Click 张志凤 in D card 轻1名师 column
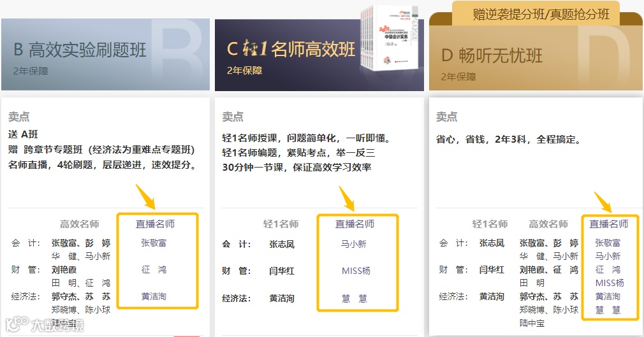The image size is (644, 337). (492, 243)
